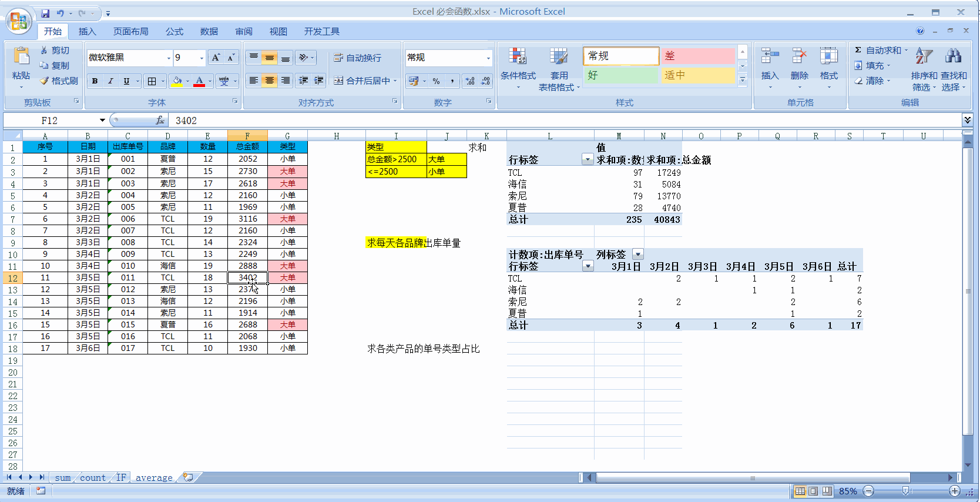Click Insert cells (插入) button
Screen dimensions: 980x502
click(770, 69)
